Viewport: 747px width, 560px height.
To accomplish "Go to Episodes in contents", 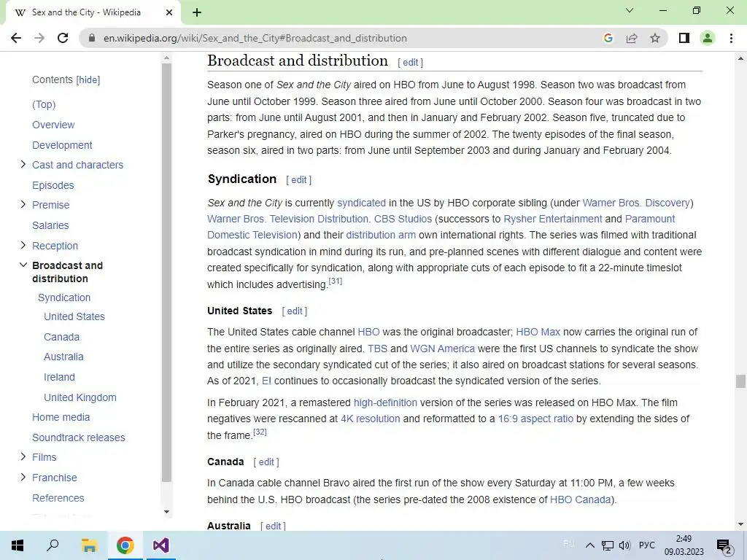I will [x=53, y=185].
